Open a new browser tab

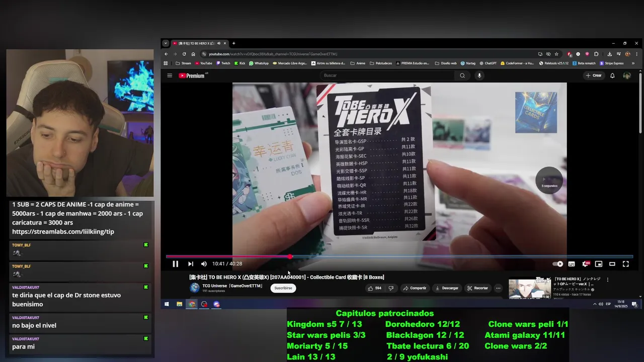[233, 43]
